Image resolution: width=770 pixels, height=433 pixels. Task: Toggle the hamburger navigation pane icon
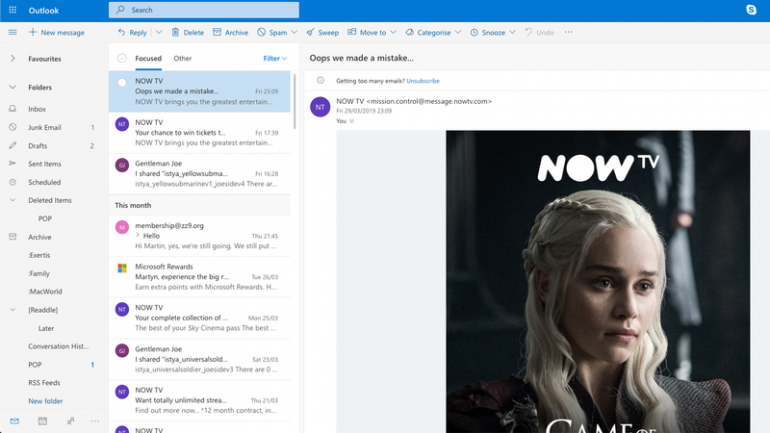click(13, 32)
